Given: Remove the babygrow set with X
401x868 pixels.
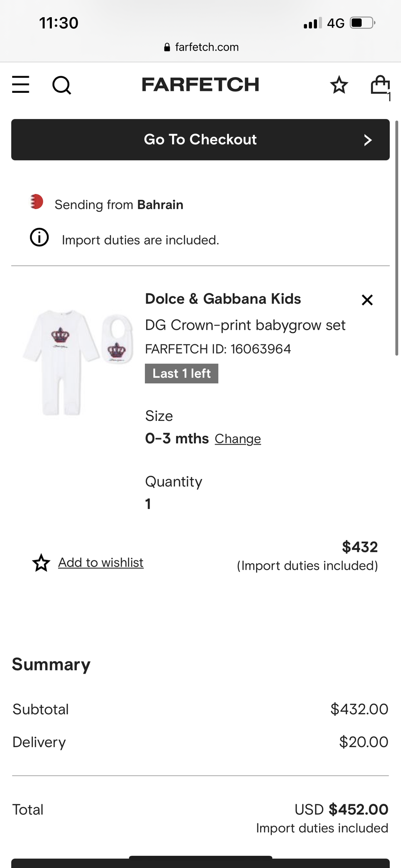Looking at the screenshot, I should 367,300.
